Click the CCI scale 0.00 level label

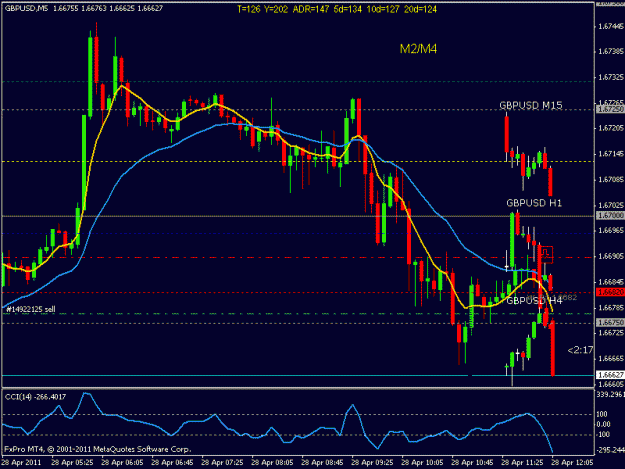pyautogui.click(x=603, y=424)
